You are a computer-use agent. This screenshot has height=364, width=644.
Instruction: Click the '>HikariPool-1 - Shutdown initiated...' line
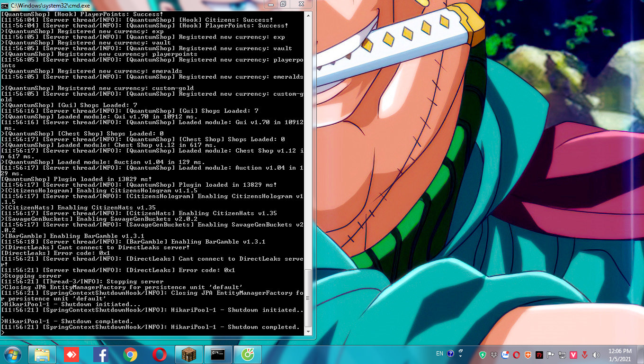click(x=71, y=304)
